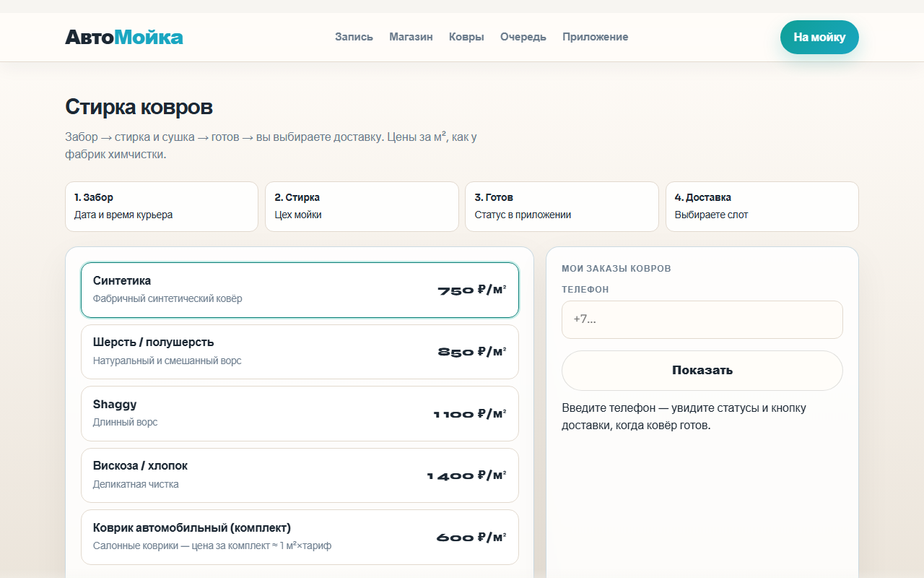Select the Вискоза / хлопок option
Image resolution: width=924 pixels, height=578 pixels.
(300, 475)
